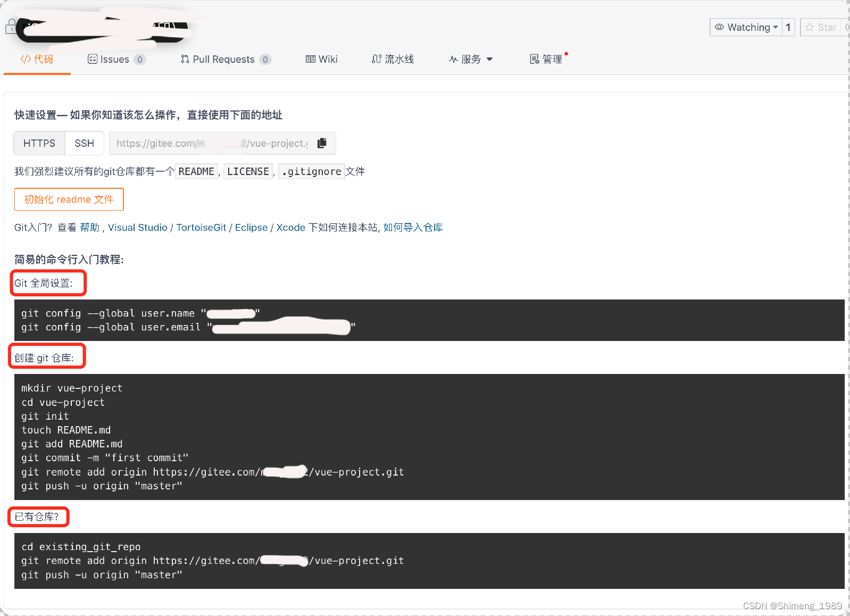Click the watcher count 1
The width and height of the screenshot is (850, 616).
(788, 27)
